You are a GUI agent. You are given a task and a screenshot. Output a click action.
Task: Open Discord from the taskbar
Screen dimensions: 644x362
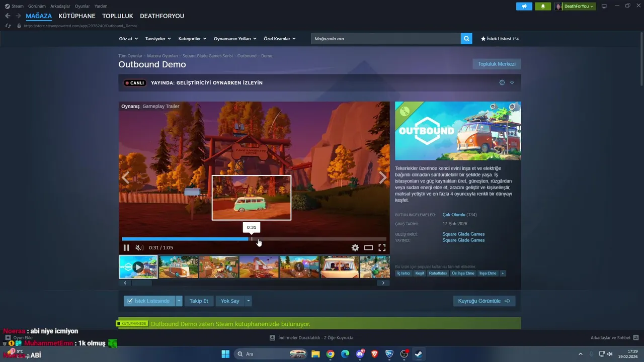360,354
